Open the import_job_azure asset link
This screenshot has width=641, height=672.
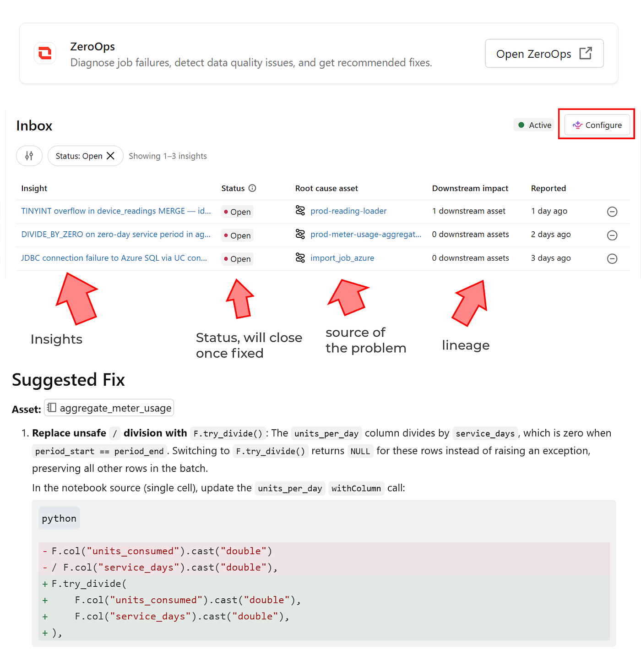coord(342,258)
